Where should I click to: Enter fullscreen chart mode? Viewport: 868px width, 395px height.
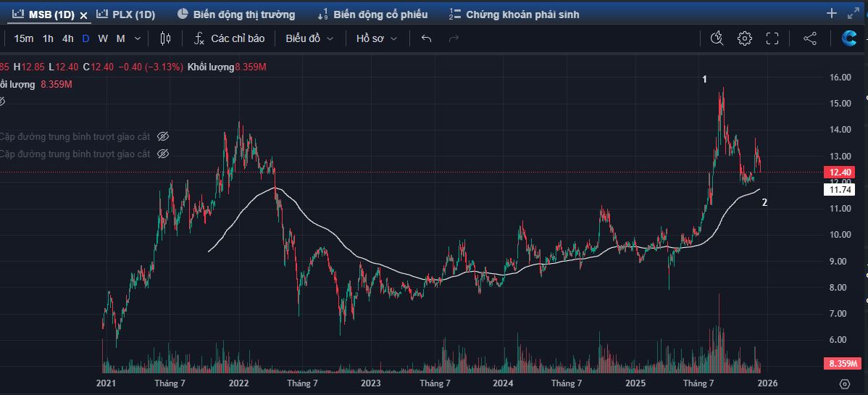(x=772, y=38)
